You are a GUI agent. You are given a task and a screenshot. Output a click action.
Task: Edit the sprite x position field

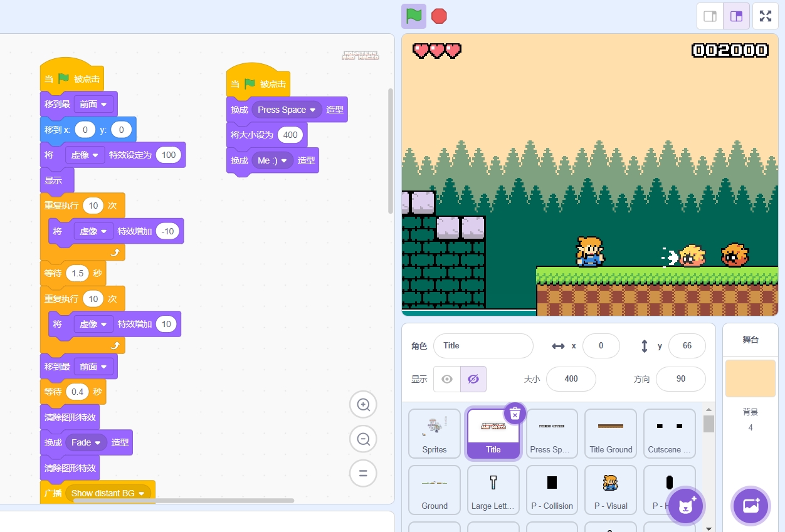601,346
